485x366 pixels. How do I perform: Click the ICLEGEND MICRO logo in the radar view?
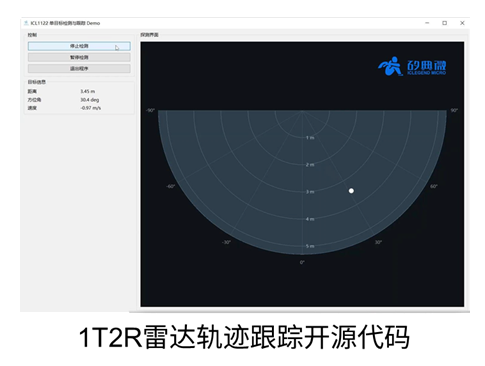412,66
